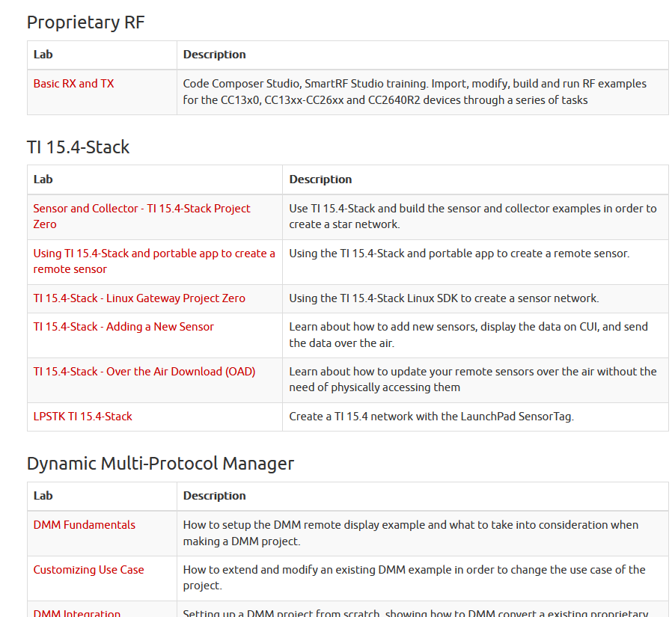672x617 pixels.
Task: Open TI 15.4-Stack Linux Gateway Project Zero
Action: pyautogui.click(x=139, y=298)
